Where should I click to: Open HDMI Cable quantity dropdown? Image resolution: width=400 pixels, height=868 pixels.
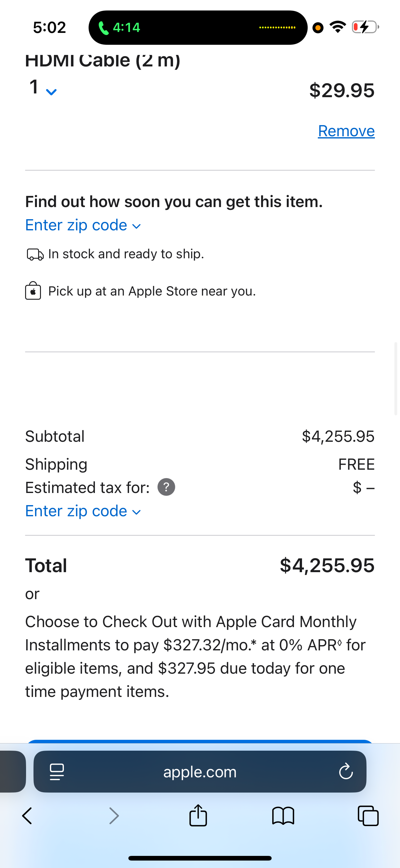pyautogui.click(x=43, y=88)
